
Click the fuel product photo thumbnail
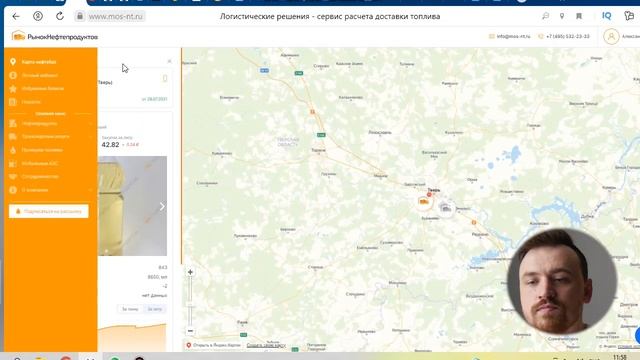coord(132,206)
